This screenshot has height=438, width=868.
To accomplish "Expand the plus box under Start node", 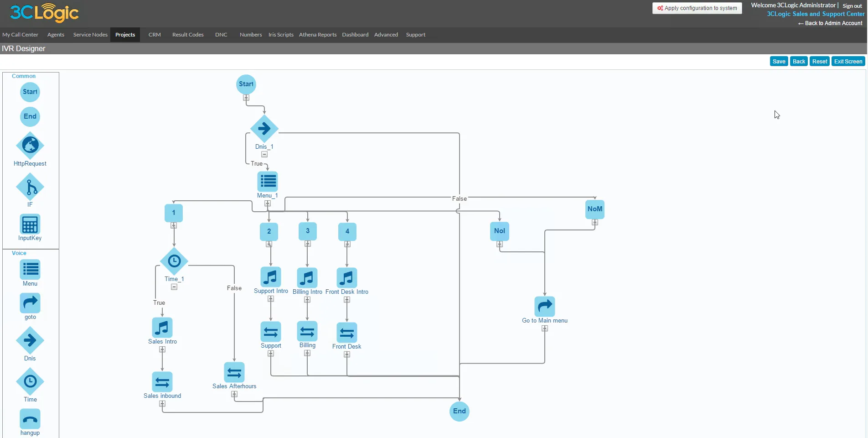I will 246,98.
